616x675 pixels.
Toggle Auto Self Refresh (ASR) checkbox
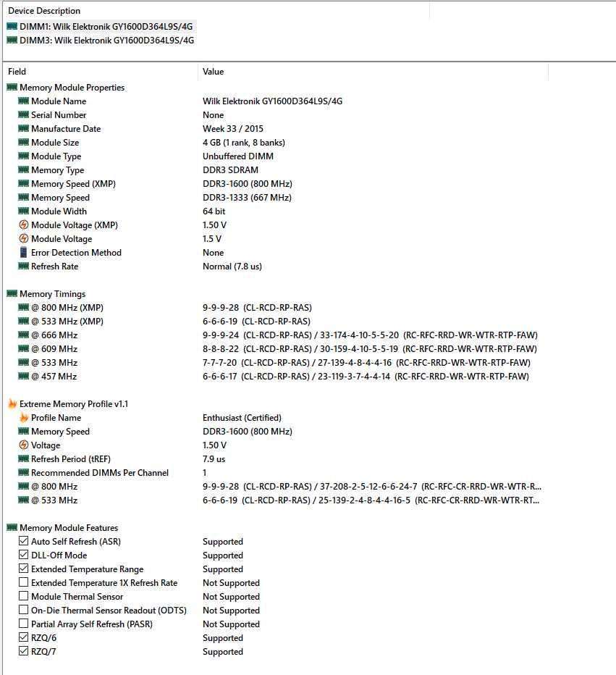click(x=24, y=541)
